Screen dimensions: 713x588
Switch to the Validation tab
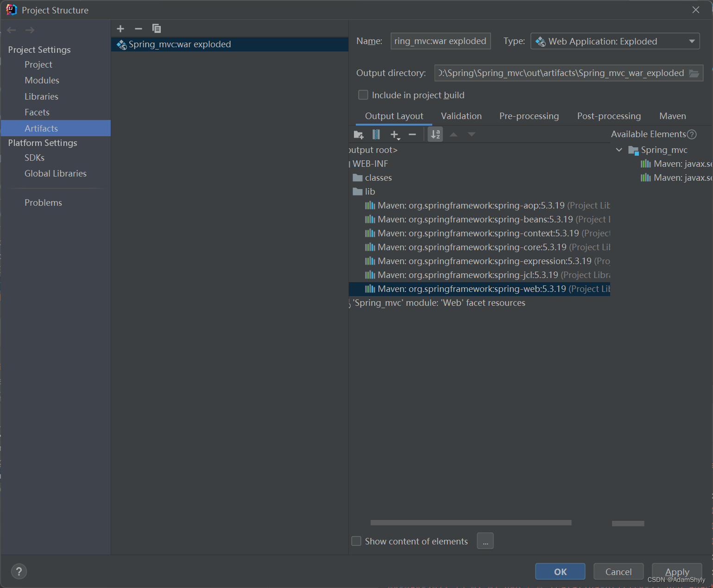coord(461,116)
